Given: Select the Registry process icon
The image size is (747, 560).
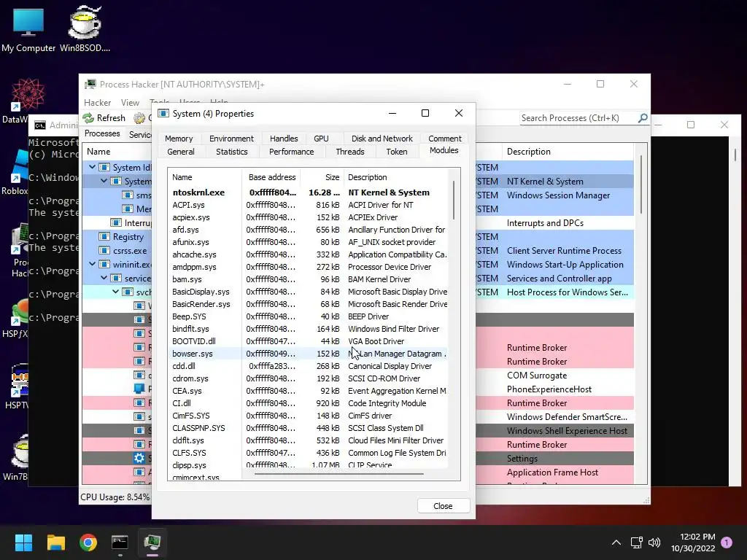Looking at the screenshot, I should (104, 237).
